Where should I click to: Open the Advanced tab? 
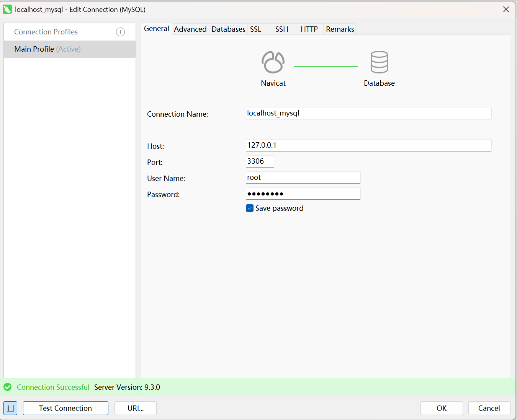(190, 29)
